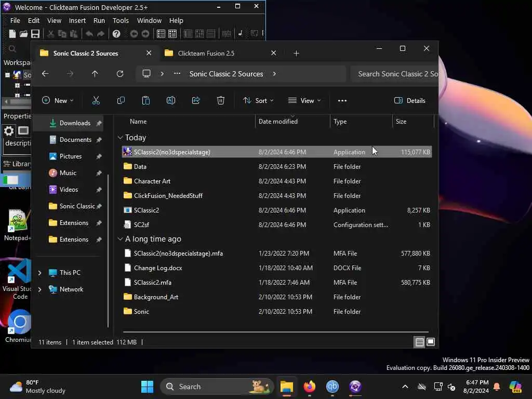The image size is (532, 399).
Task: Collapse the Today group
Action: pos(120,137)
